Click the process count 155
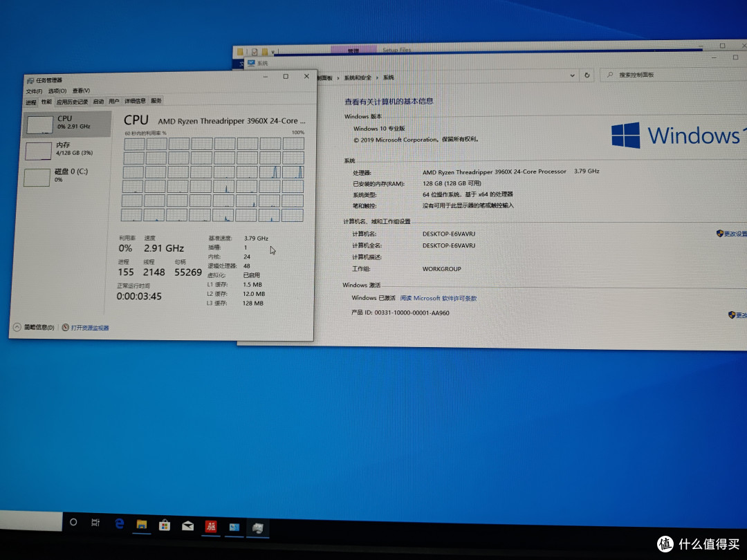747x560 pixels. tap(126, 272)
